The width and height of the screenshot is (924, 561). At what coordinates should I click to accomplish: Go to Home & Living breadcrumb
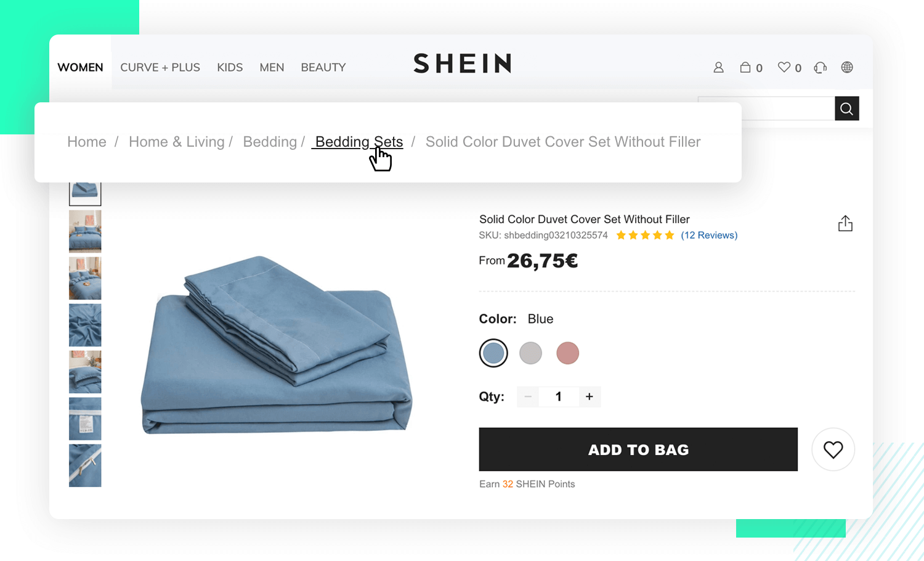pos(176,142)
